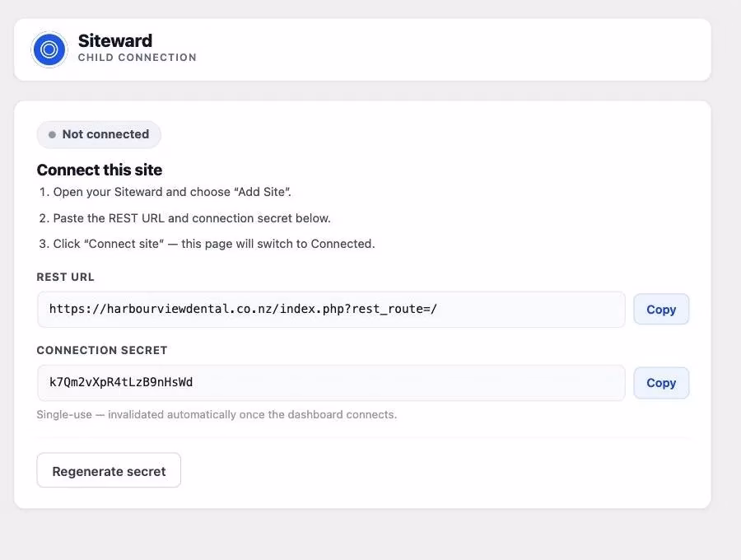The height and width of the screenshot is (560, 741).
Task: Copy the connection secret value
Action: click(x=661, y=383)
